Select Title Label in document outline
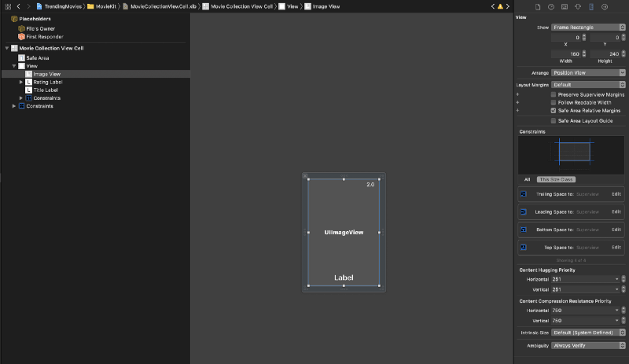629x364 pixels. click(46, 90)
